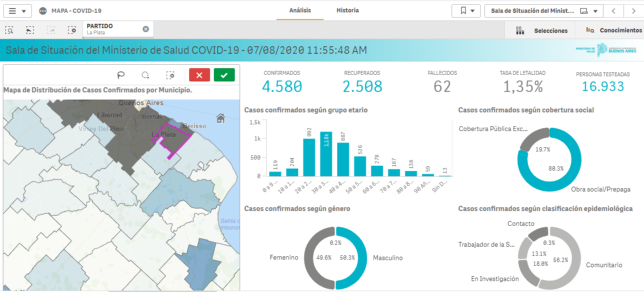The height and width of the screenshot is (292, 644).
Task: Go to the next sheet arrow
Action: (x=633, y=11)
